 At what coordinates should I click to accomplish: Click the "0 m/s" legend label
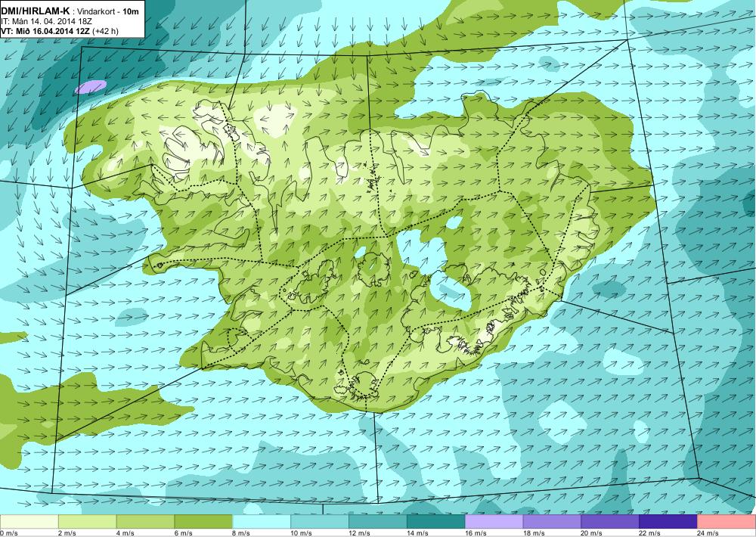8,533
